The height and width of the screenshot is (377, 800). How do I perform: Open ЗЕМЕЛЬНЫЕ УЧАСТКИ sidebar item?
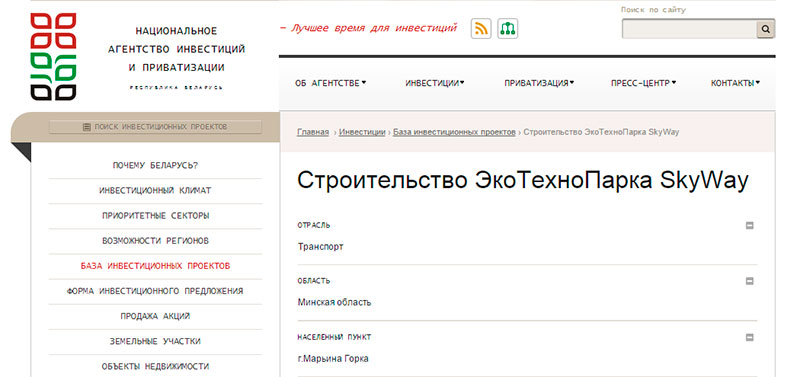155,341
